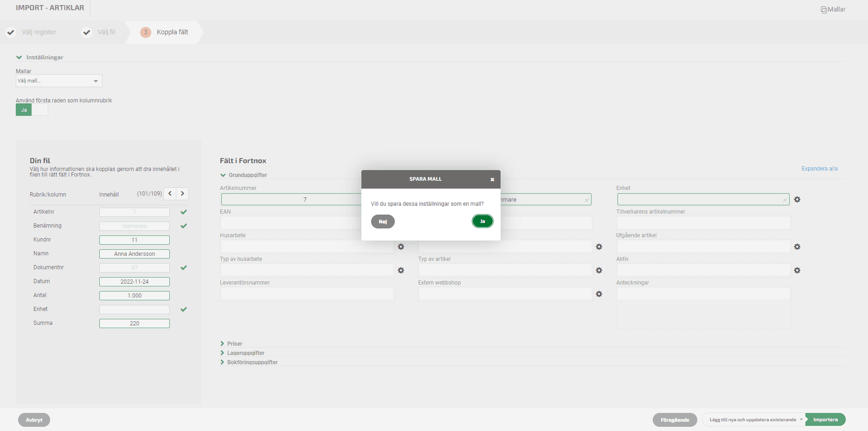Click Expandera alla link
The height and width of the screenshot is (431, 868).
pyautogui.click(x=819, y=169)
